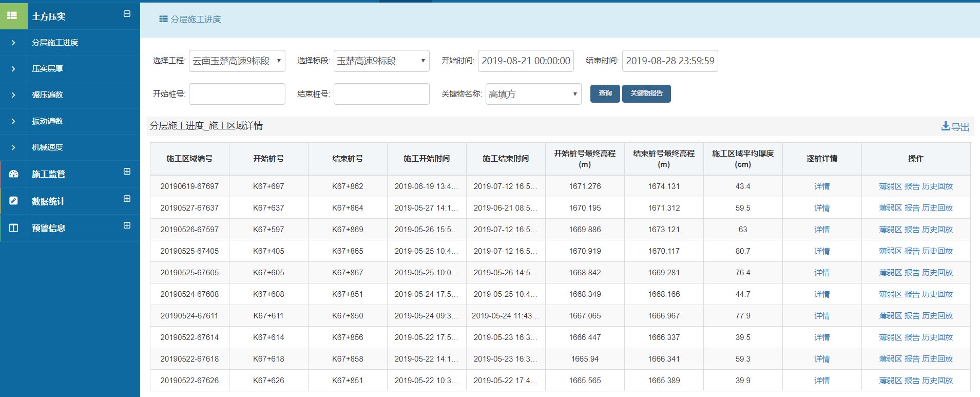This screenshot has height=397, width=980.
Task: Click chevron arrow next to 压实层厚
Action: coord(13,69)
